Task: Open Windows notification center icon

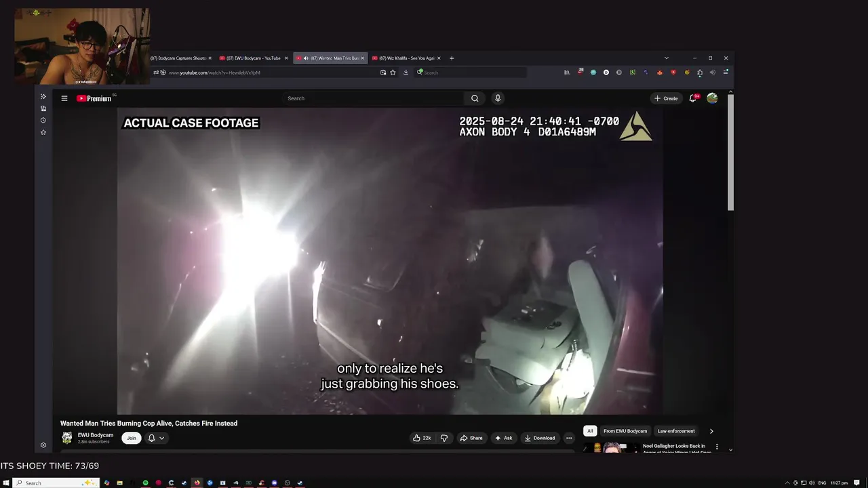Action: [857, 483]
